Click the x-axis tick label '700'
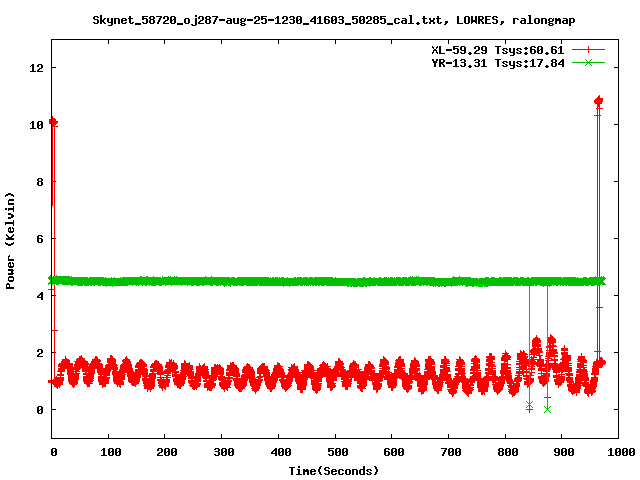Viewport: 640px width, 480px height. pyautogui.click(x=451, y=452)
